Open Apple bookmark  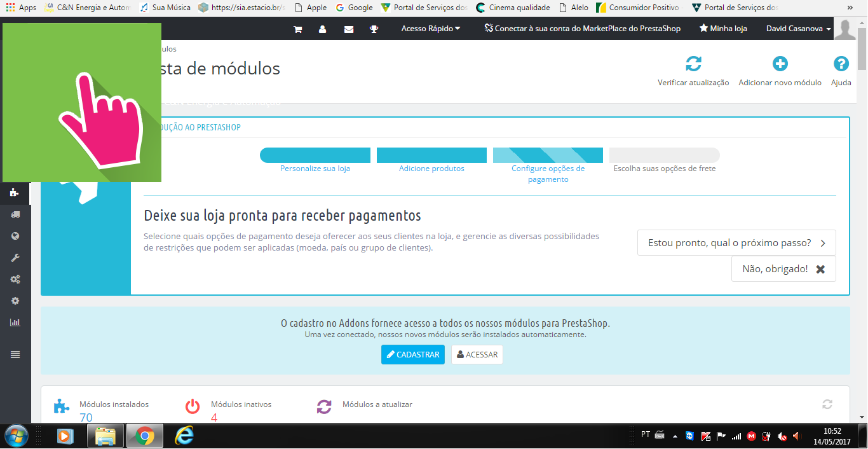point(310,8)
